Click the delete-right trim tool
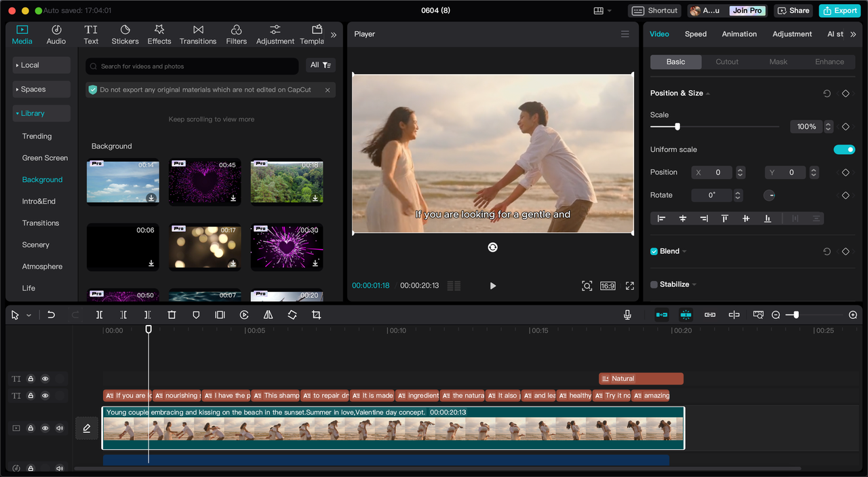This screenshot has width=868, height=477. click(x=147, y=315)
